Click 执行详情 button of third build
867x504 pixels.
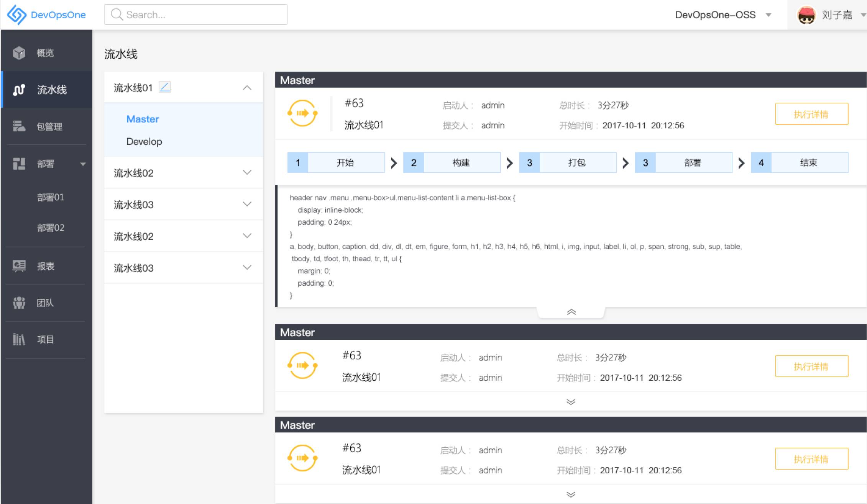point(811,459)
